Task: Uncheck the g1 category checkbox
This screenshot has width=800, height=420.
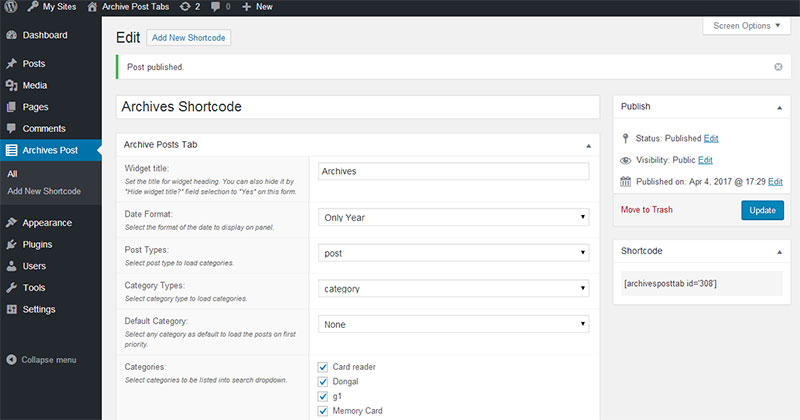Action: click(x=322, y=397)
